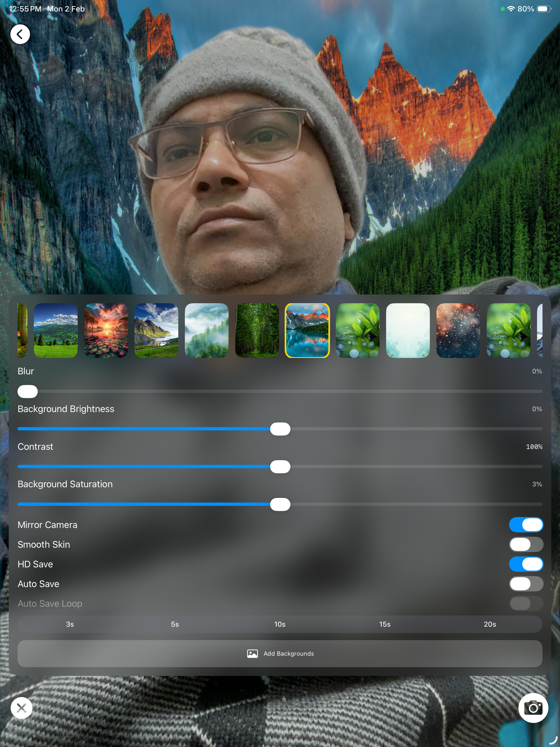Enable the Auto Save switch
This screenshot has height=747, width=560.
526,583
